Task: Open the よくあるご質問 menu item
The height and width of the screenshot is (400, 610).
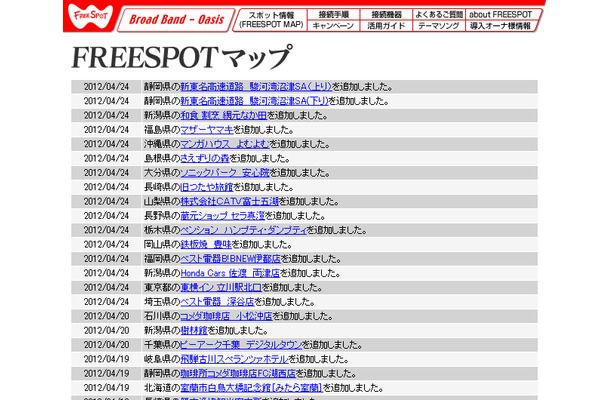Action: coord(439,14)
